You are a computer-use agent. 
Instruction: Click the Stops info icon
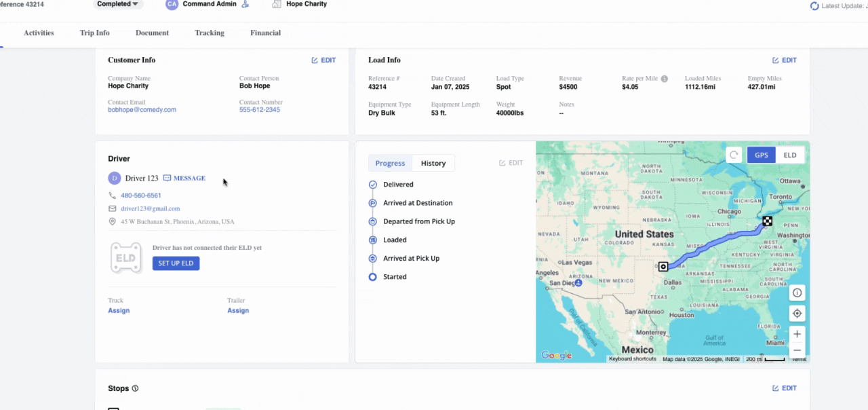tap(135, 389)
